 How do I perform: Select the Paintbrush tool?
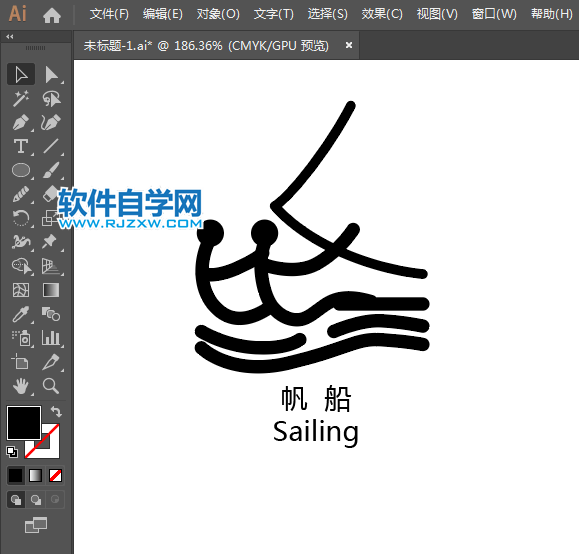(x=51, y=170)
